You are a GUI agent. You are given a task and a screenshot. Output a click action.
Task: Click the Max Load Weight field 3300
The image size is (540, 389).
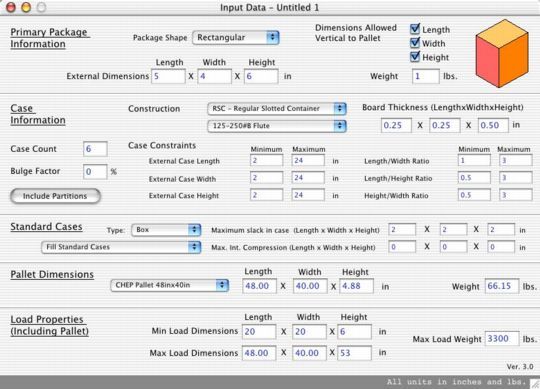pos(502,339)
